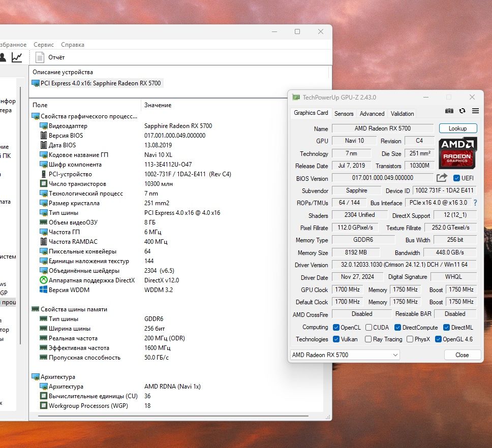Click the Дата BIOS row icon

click(44, 145)
